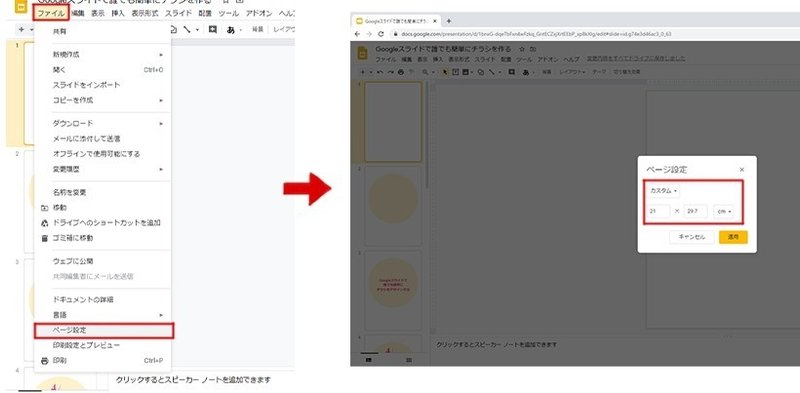
Task: Open 編集 menu in the left capture
Action: [x=79, y=14]
